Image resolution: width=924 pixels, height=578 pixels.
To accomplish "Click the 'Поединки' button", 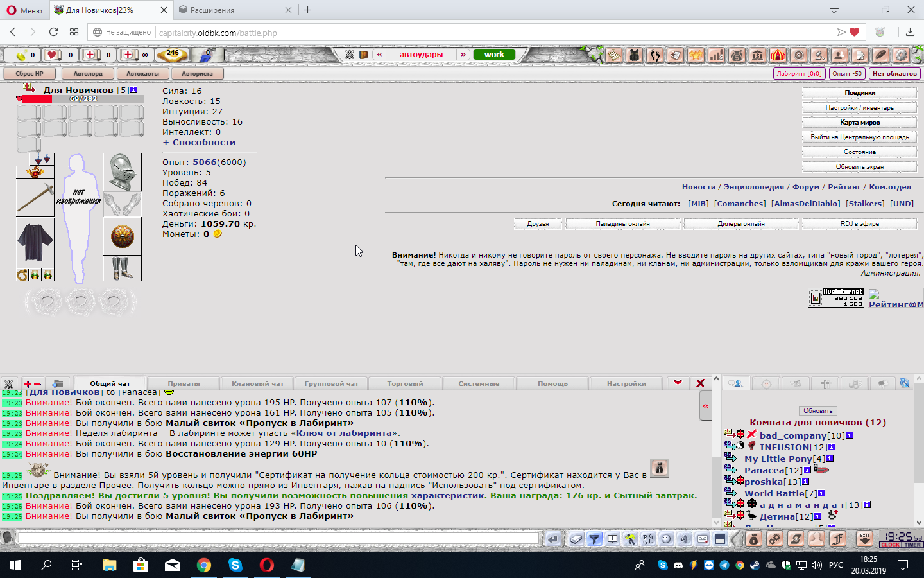I will [x=859, y=93].
